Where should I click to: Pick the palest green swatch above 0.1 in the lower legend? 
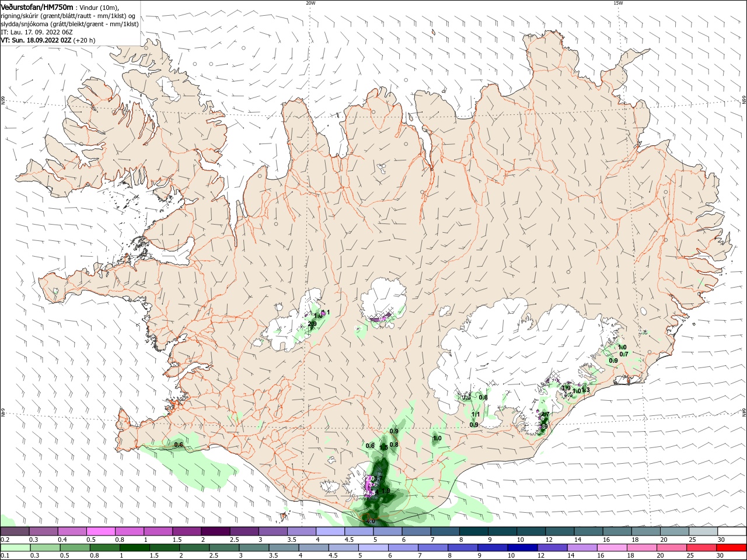pos(16,548)
